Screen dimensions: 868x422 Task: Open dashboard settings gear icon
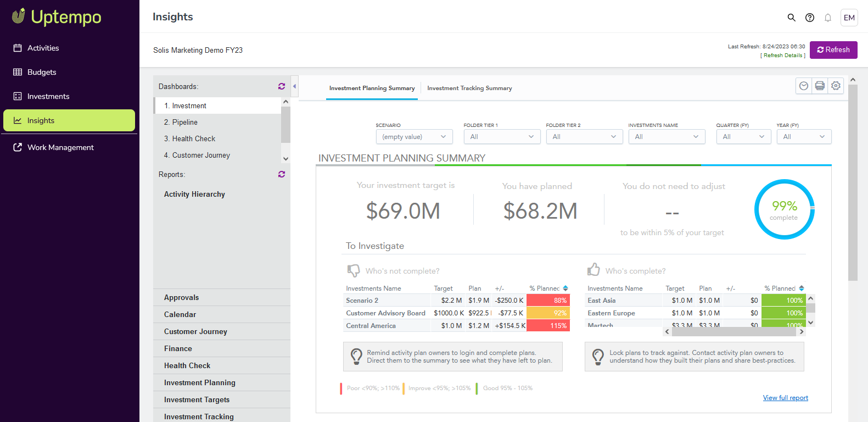pos(836,86)
